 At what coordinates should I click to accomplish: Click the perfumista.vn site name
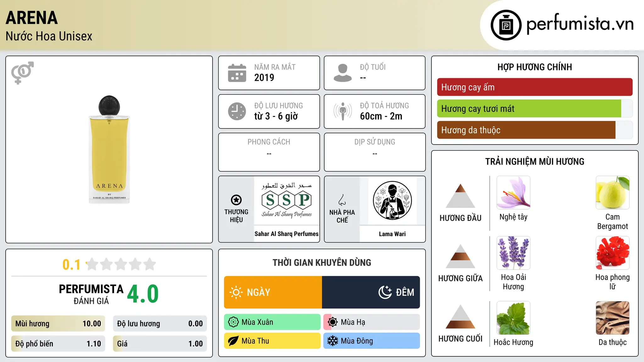tap(580, 24)
